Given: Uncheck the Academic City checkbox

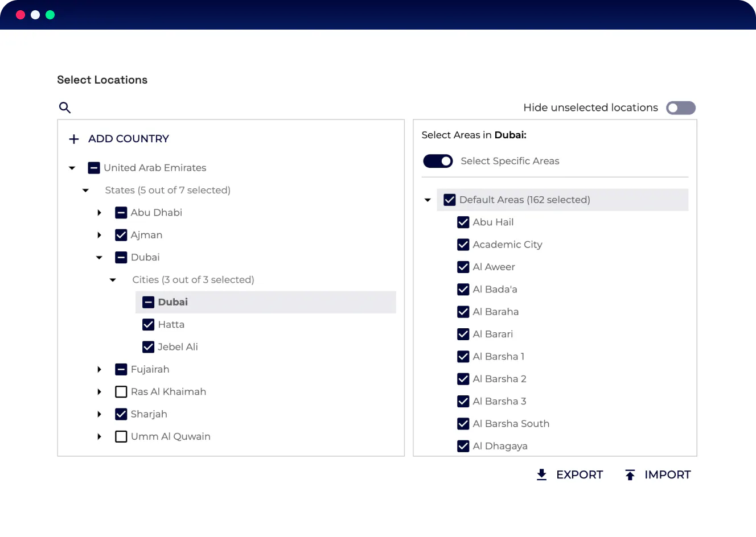Looking at the screenshot, I should (x=463, y=245).
